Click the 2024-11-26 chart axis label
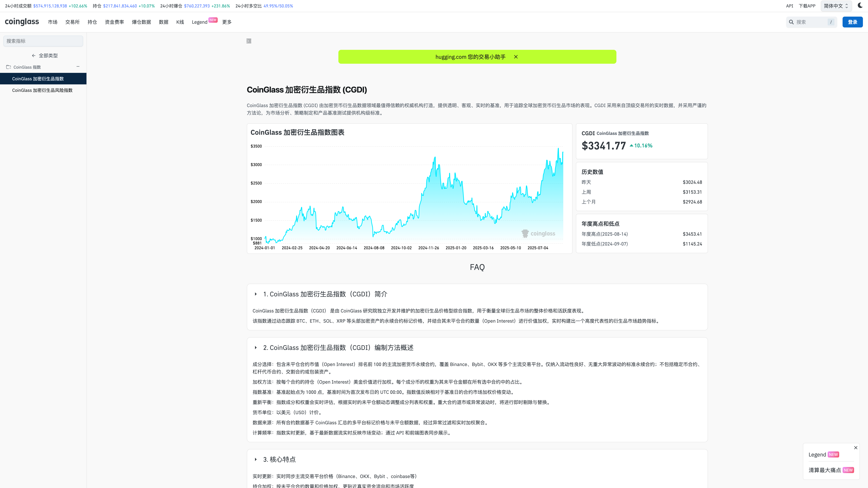The width and height of the screenshot is (868, 488). [x=429, y=248]
